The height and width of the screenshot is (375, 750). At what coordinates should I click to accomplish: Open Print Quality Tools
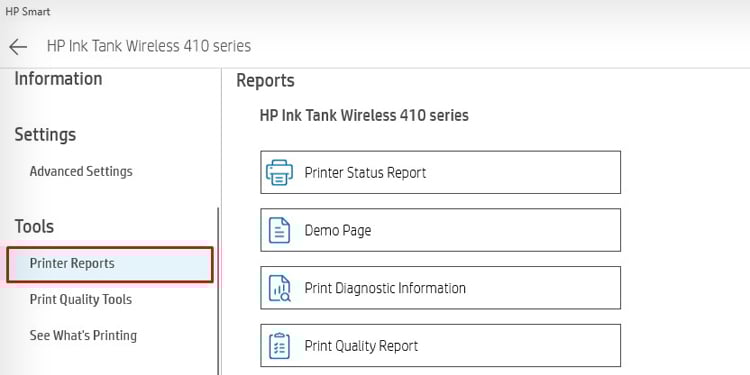coord(81,299)
